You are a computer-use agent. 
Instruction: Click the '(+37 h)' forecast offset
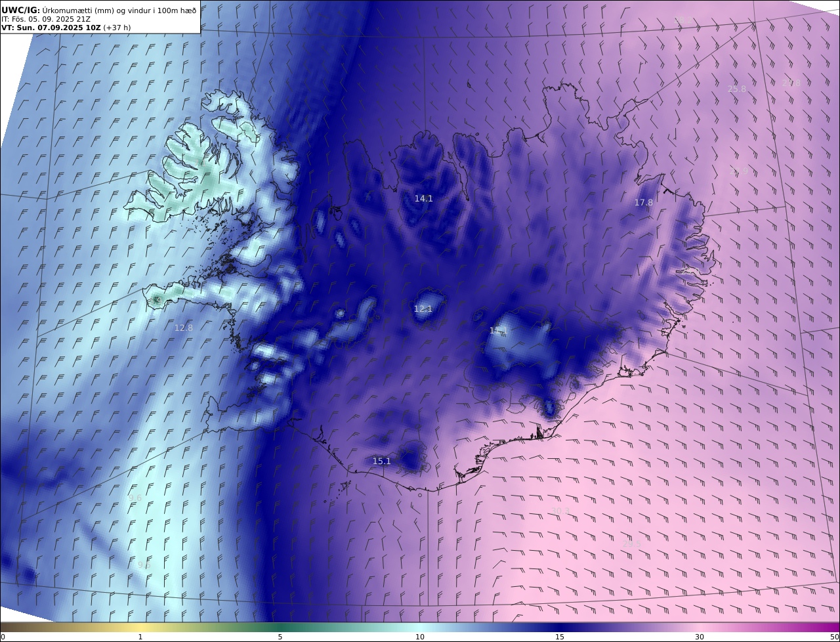[117, 28]
